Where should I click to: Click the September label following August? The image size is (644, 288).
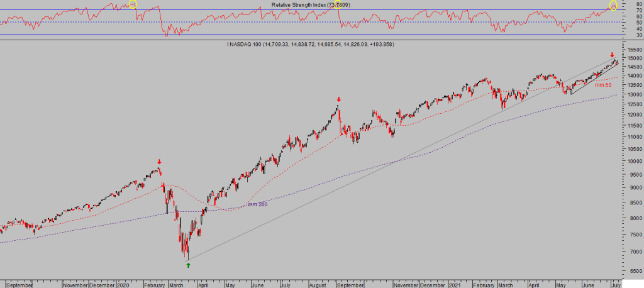click(x=350, y=285)
